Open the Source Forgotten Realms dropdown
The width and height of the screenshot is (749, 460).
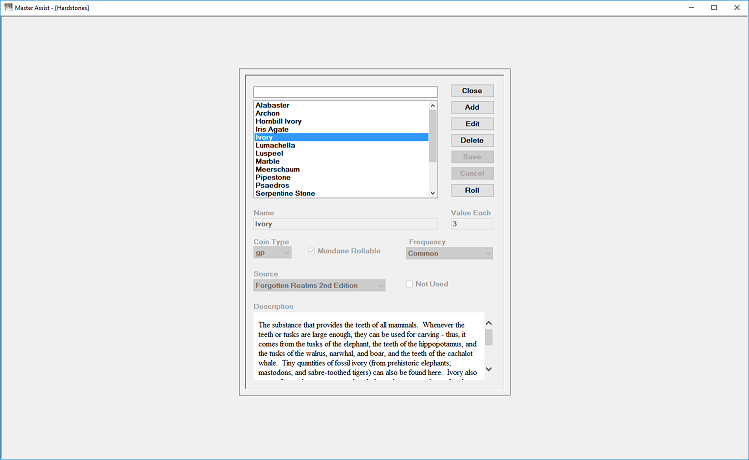[x=319, y=286]
